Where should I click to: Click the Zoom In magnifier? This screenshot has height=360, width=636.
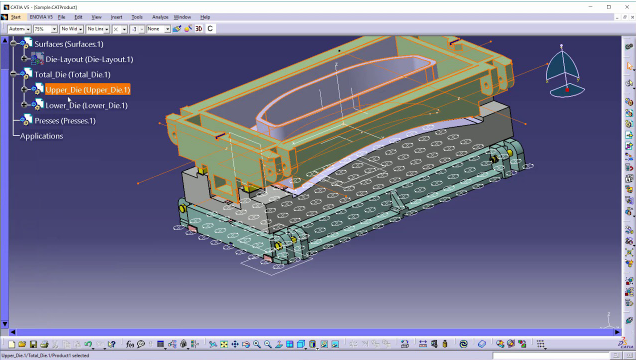pos(257,344)
